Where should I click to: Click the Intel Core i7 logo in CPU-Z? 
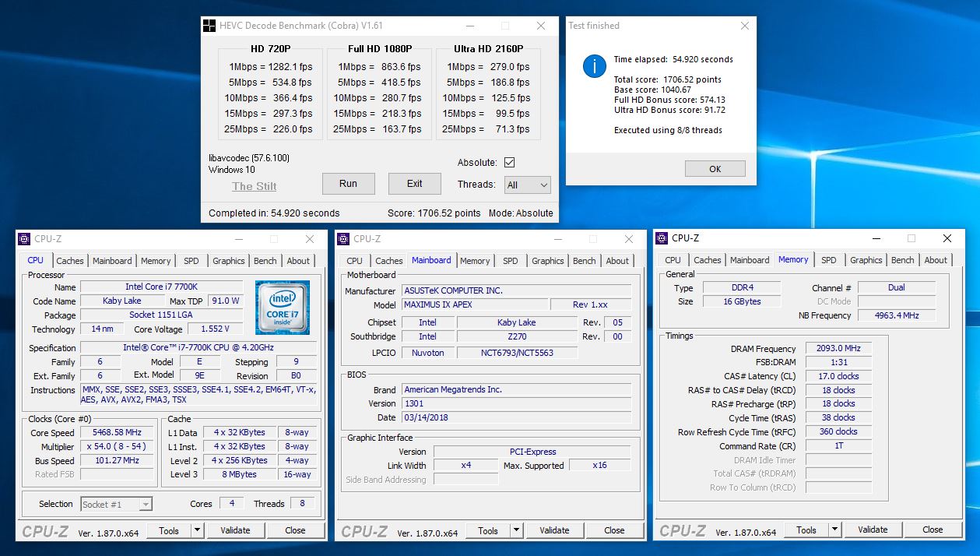coord(283,308)
